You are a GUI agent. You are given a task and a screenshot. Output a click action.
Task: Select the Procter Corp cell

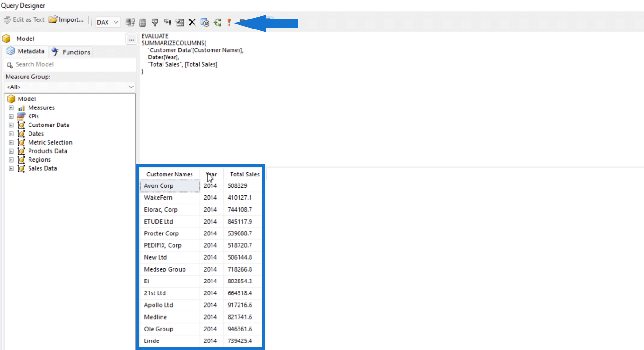170,233
